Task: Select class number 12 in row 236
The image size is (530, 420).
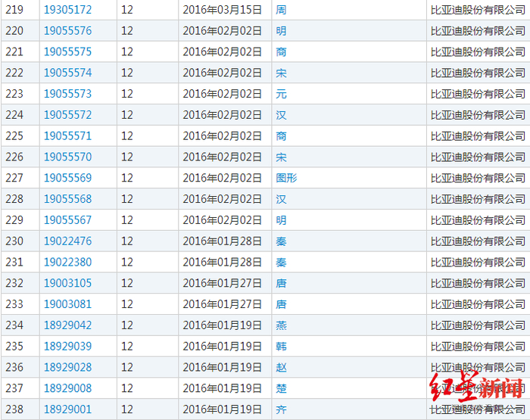Action: (127, 367)
